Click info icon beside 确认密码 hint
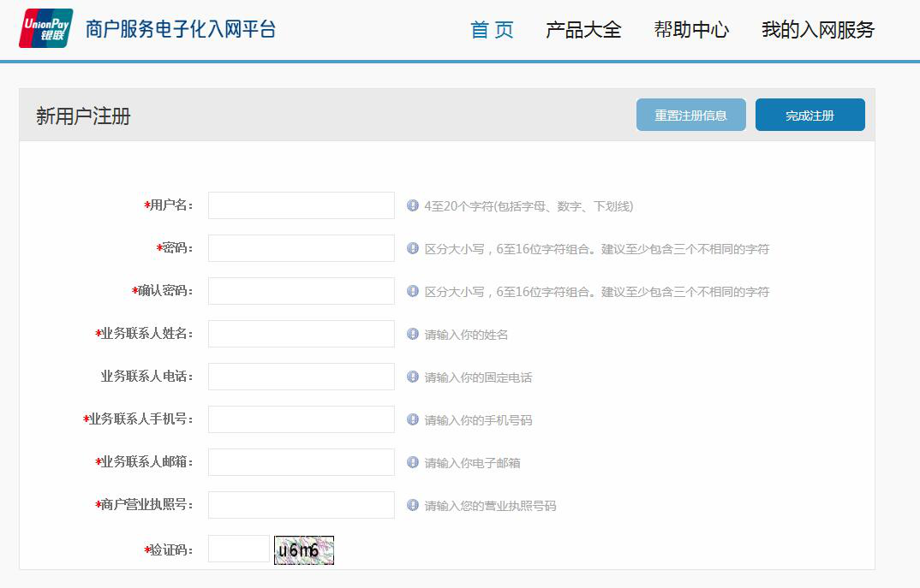This screenshot has width=920, height=588. point(413,291)
